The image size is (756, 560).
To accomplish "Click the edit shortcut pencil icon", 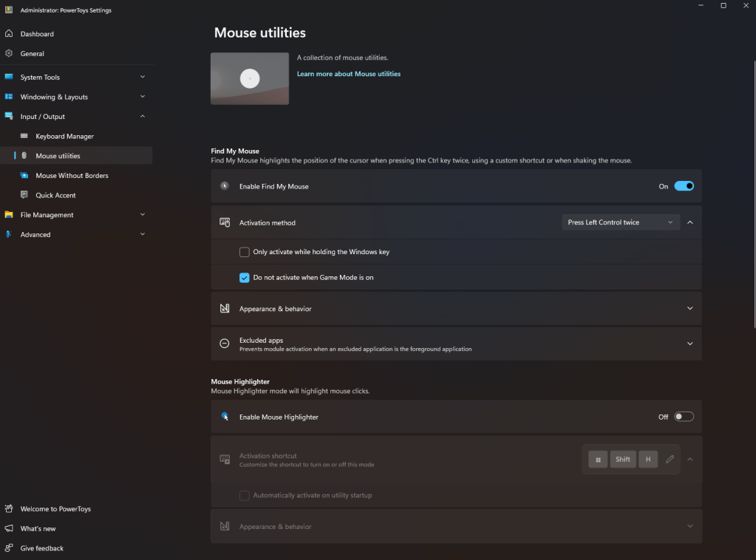I will (x=670, y=460).
